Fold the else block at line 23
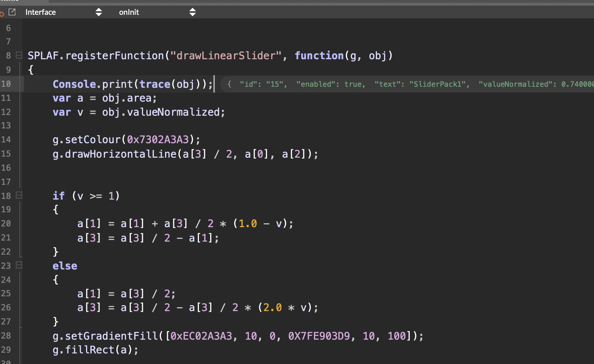This screenshot has width=594, height=364. click(19, 265)
